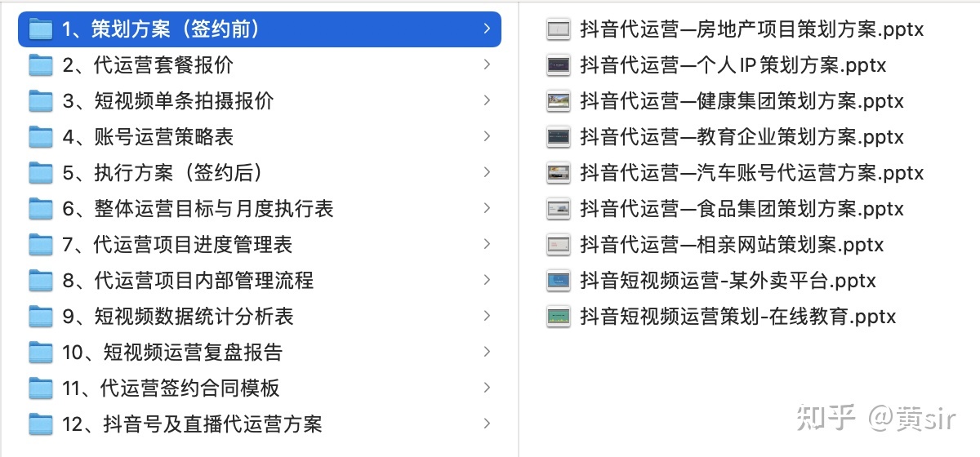Image resolution: width=980 pixels, height=457 pixels.
Task: Click the folder icon for 2、代运营套餐报价
Action: point(40,65)
